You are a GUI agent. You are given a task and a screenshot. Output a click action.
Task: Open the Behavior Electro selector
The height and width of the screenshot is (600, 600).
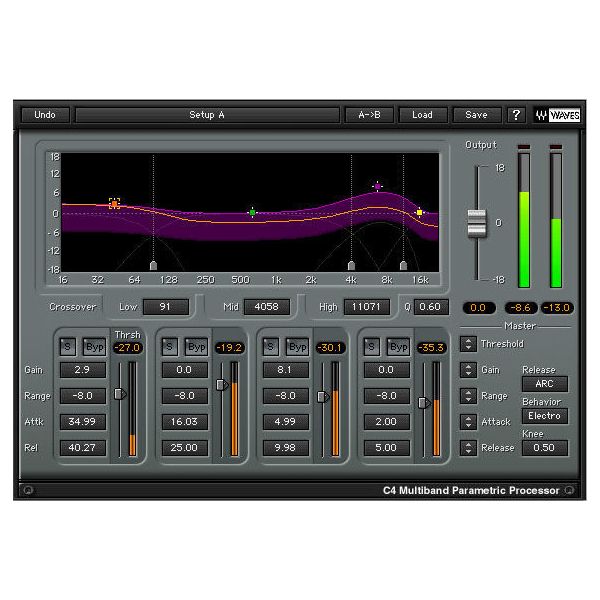(x=544, y=416)
